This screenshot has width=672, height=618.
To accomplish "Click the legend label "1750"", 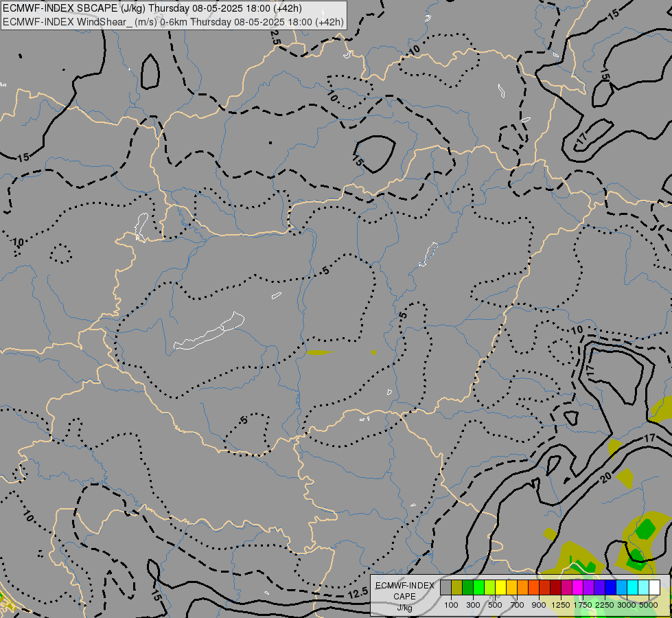I will pyautogui.click(x=583, y=605).
